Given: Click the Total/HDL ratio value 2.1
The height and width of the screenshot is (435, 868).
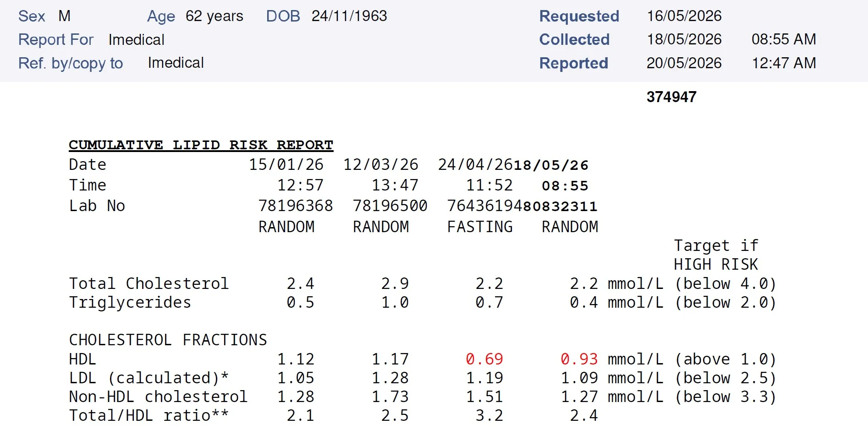Looking at the screenshot, I should 301,416.
